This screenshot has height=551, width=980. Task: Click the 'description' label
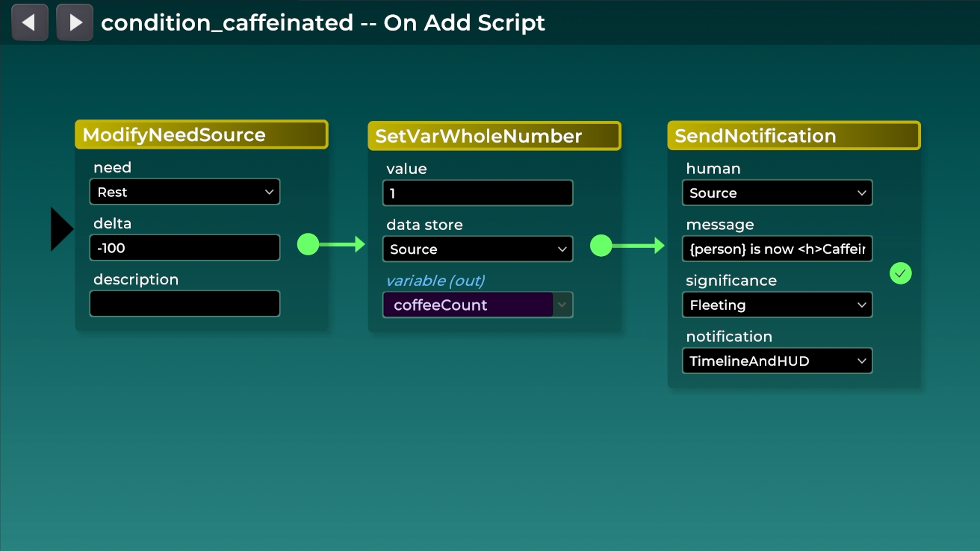pyautogui.click(x=136, y=279)
